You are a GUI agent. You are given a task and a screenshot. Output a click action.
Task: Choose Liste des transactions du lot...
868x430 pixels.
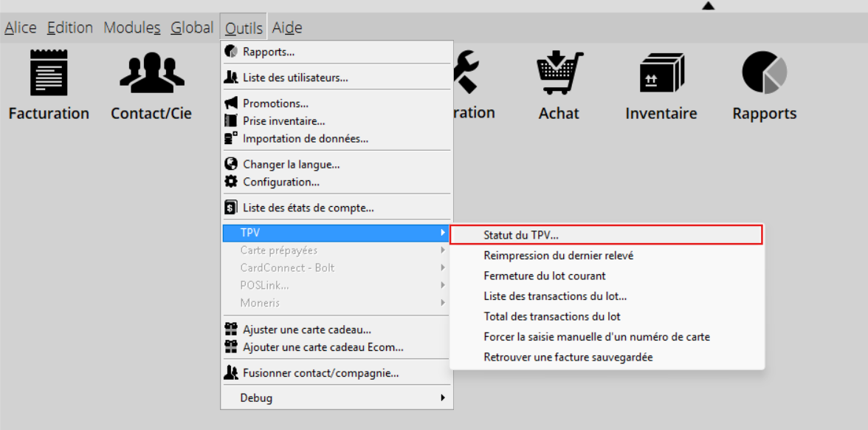click(555, 296)
